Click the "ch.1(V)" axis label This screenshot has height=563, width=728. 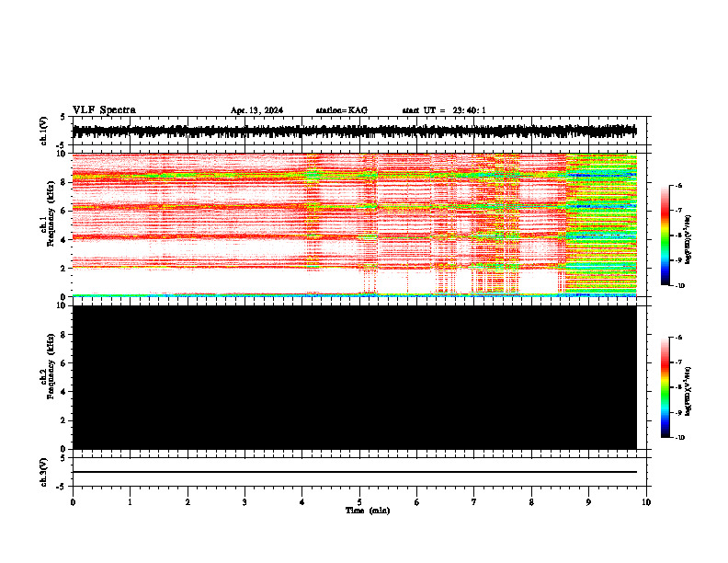(43, 131)
